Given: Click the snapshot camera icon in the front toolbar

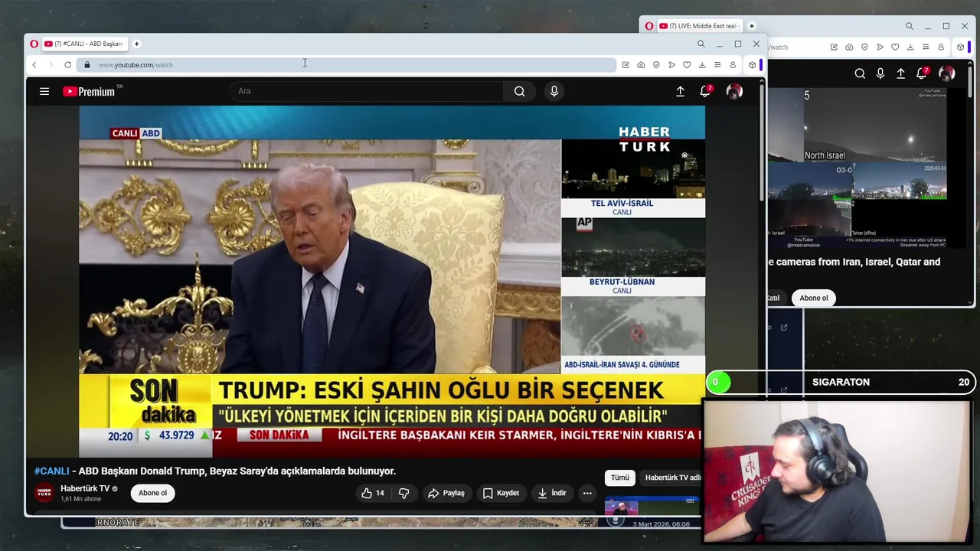Looking at the screenshot, I should click(x=641, y=65).
